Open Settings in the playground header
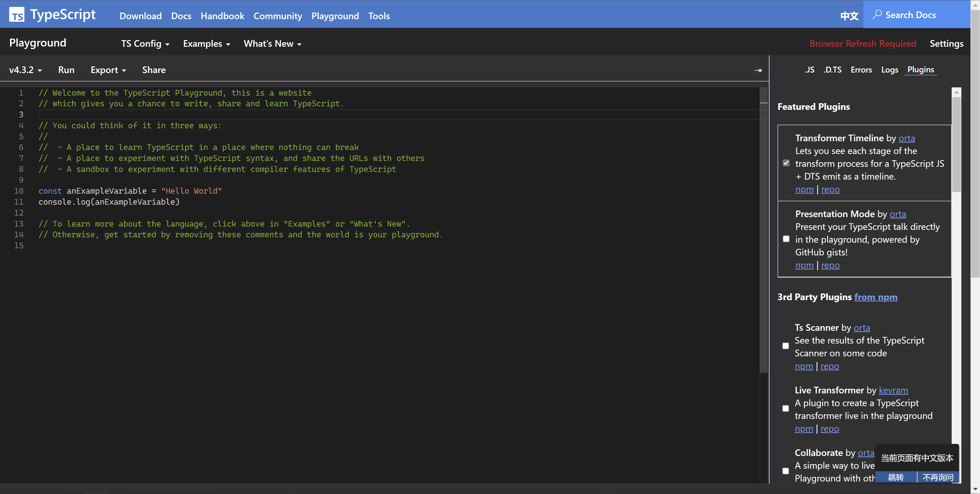Screen dimensions: 980x494 [947, 44]
